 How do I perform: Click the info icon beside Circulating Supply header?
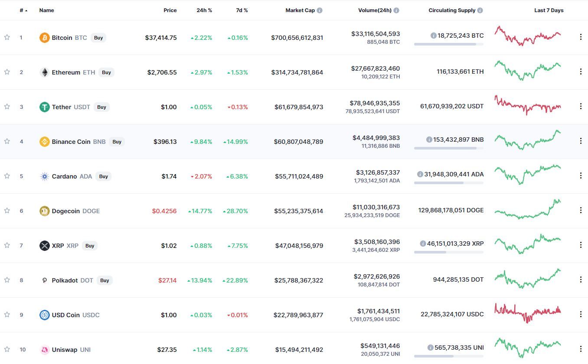click(480, 10)
